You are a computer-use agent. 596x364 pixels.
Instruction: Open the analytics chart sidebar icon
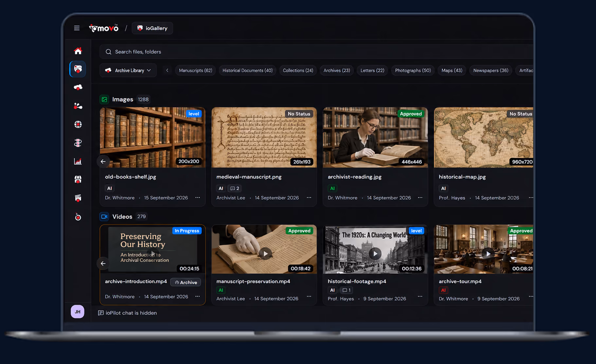click(78, 161)
